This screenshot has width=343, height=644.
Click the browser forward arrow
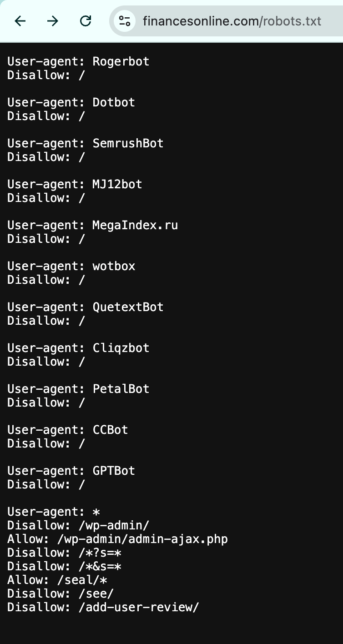click(x=53, y=21)
